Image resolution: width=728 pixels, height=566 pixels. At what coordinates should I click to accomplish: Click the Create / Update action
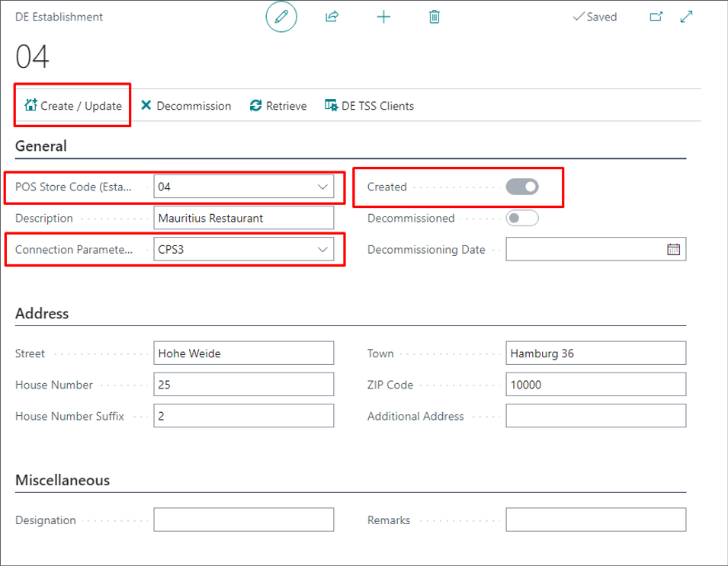point(73,106)
